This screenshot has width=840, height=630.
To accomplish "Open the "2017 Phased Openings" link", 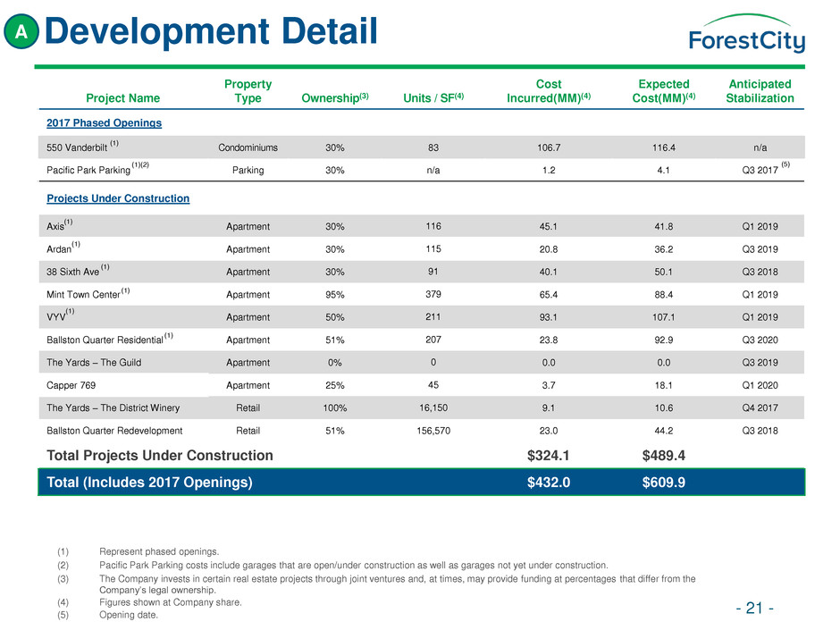I will (104, 122).
